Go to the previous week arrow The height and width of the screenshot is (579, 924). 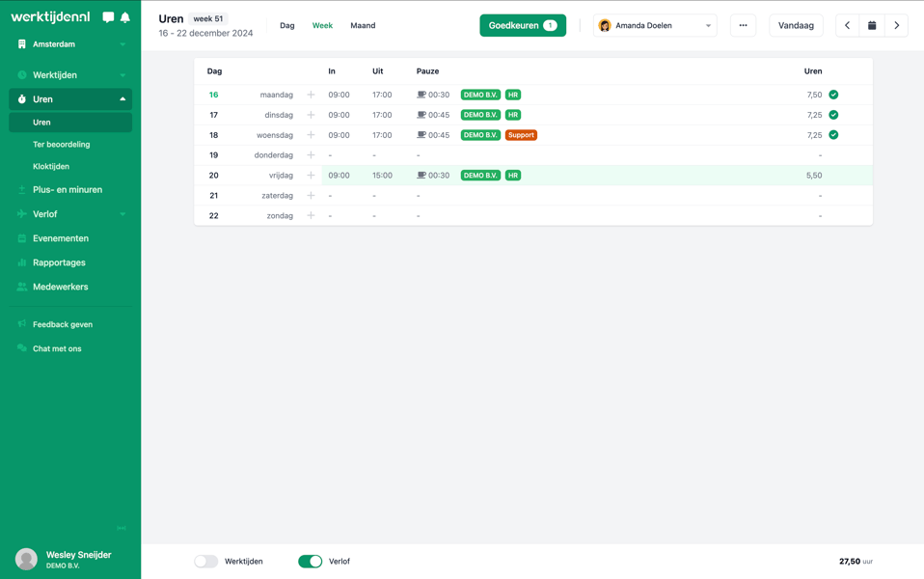pos(847,26)
